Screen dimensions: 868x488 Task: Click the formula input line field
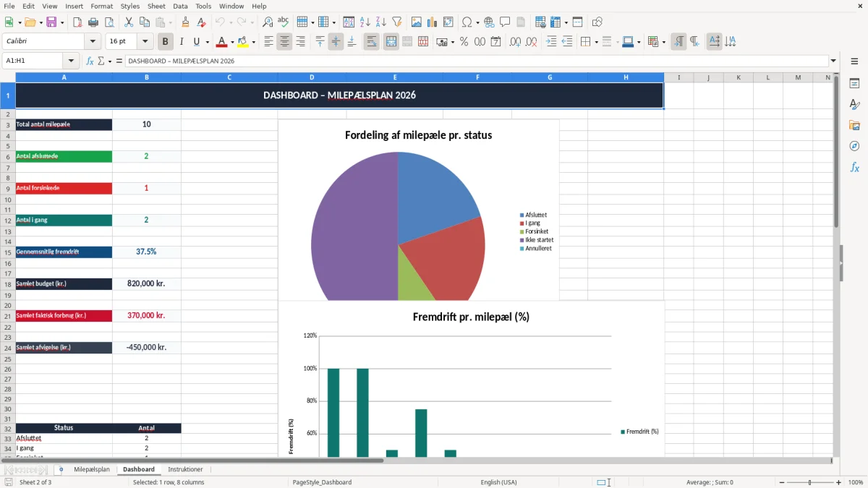pyautogui.click(x=477, y=61)
